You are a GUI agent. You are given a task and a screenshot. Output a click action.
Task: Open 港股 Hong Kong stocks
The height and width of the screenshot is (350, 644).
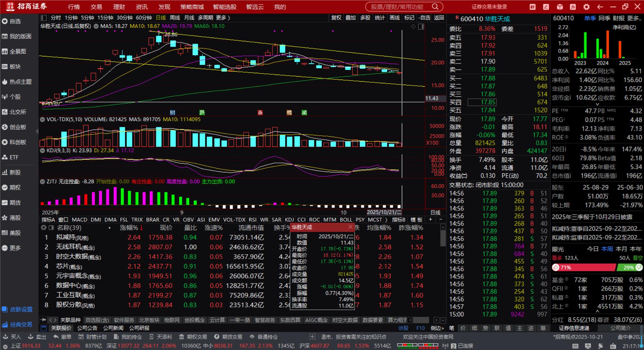12,218
